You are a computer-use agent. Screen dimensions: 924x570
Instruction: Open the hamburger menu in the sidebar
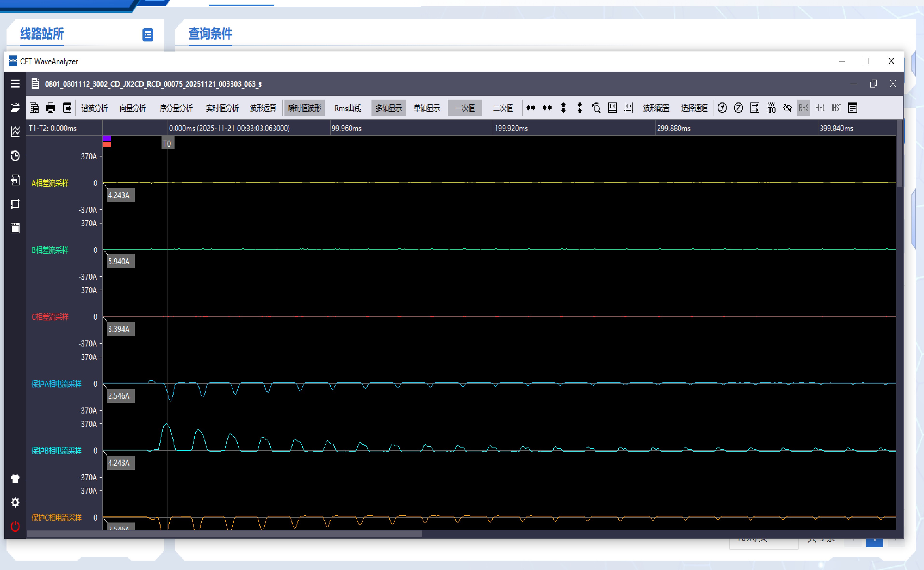coord(15,84)
